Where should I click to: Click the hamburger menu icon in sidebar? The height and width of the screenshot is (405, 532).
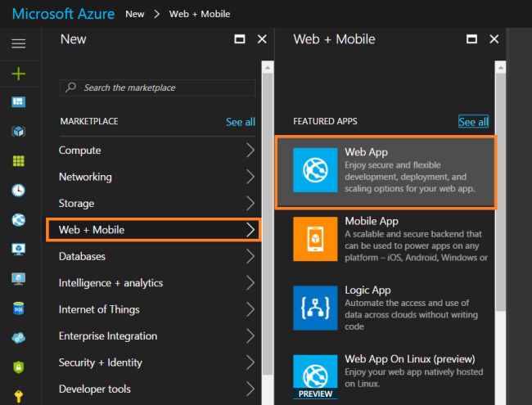18,43
